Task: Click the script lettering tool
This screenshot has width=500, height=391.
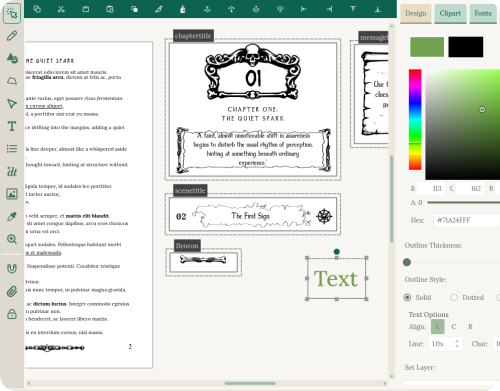Action: (12, 171)
